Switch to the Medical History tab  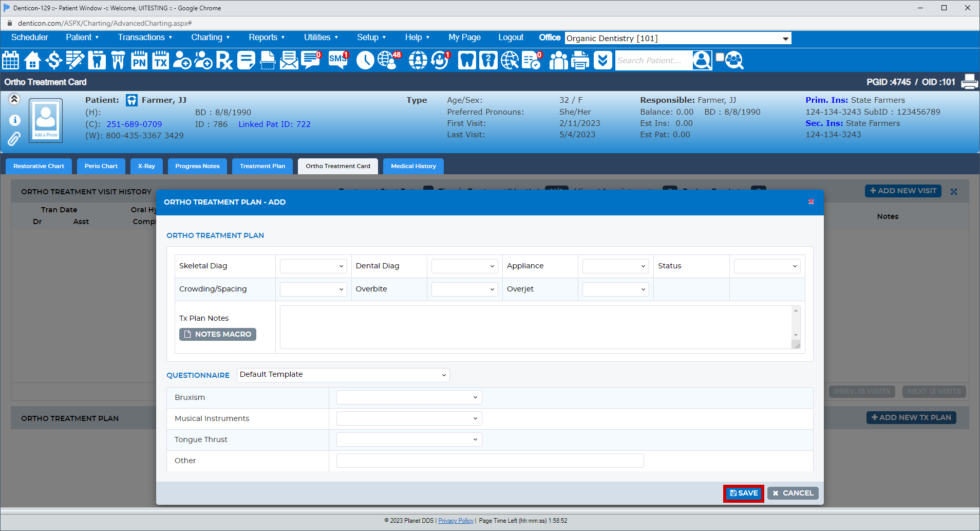[x=413, y=166]
